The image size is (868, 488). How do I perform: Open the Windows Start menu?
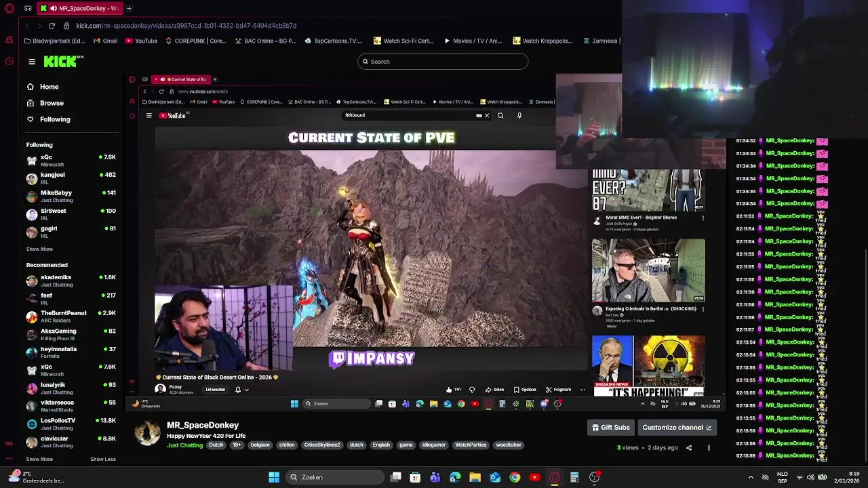pyautogui.click(x=274, y=477)
